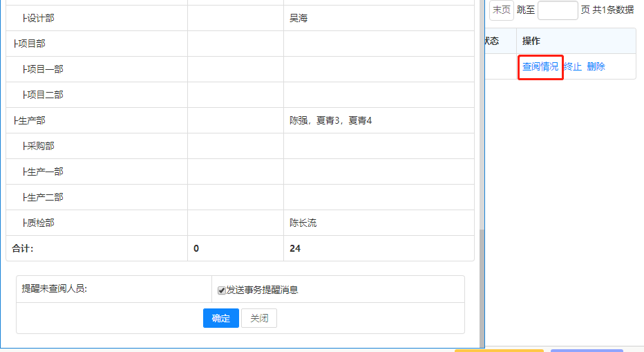Open the 查阅情况 link
Viewport: 644px width, 352px height.
pos(540,66)
